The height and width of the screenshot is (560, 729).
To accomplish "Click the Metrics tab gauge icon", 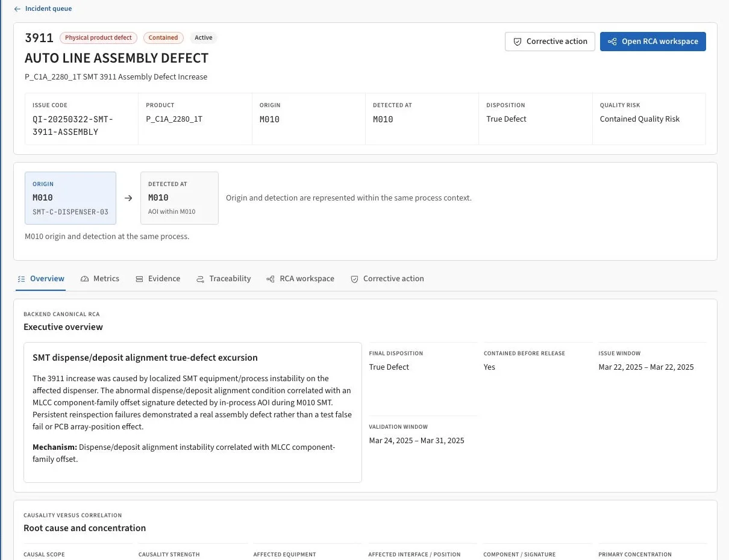I will (84, 279).
